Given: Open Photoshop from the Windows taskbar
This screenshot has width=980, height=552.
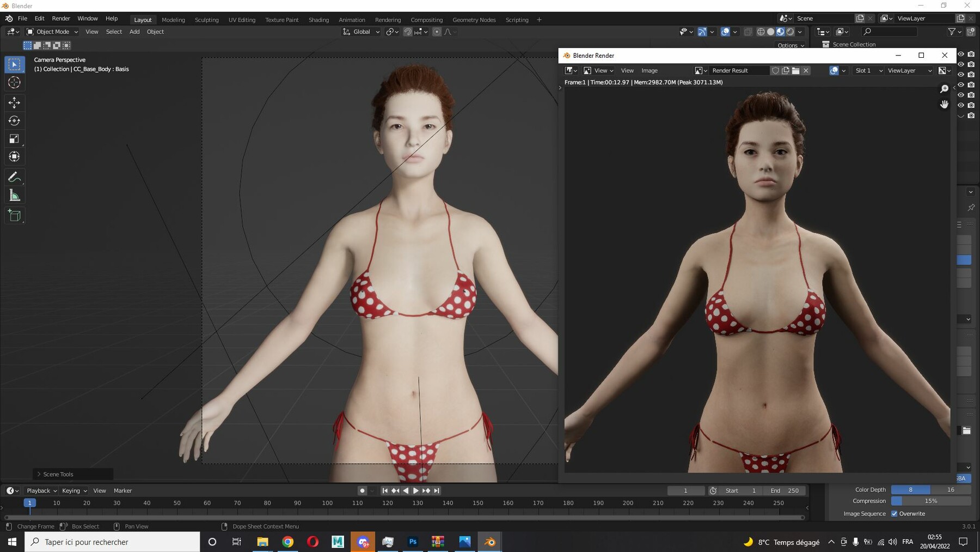Looking at the screenshot, I should (413, 542).
